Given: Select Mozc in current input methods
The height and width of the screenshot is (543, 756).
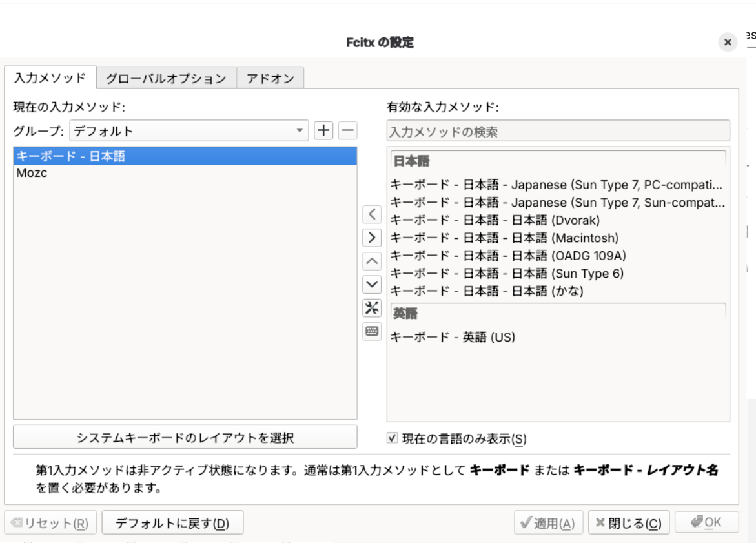Looking at the screenshot, I should pyautogui.click(x=185, y=172).
